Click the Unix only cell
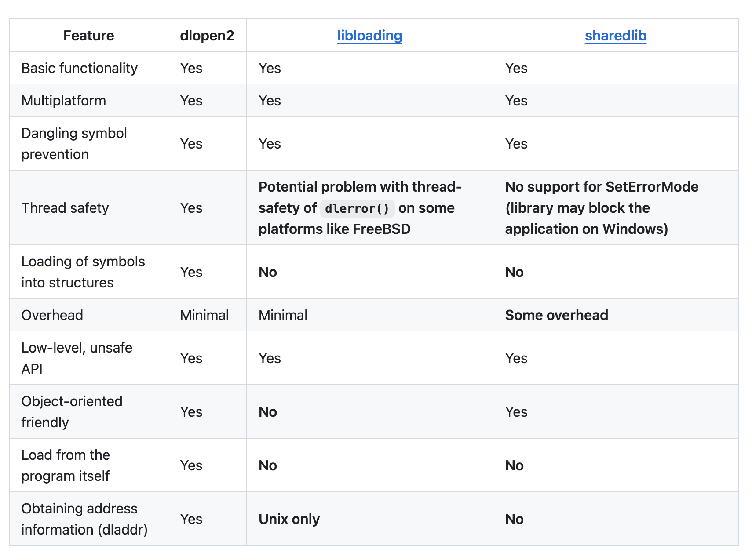 289,519
